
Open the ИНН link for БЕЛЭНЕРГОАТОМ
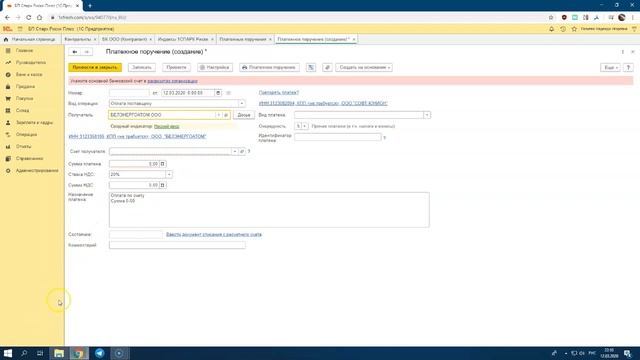[137, 136]
